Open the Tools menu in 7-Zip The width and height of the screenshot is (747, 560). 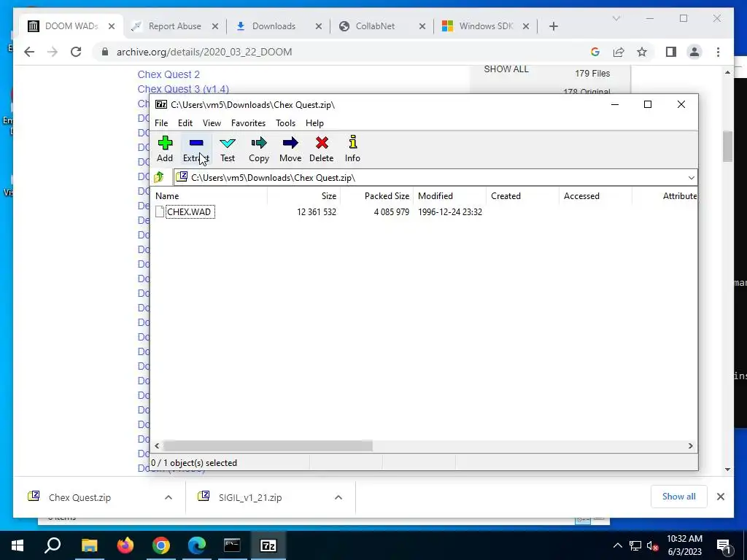[285, 122]
